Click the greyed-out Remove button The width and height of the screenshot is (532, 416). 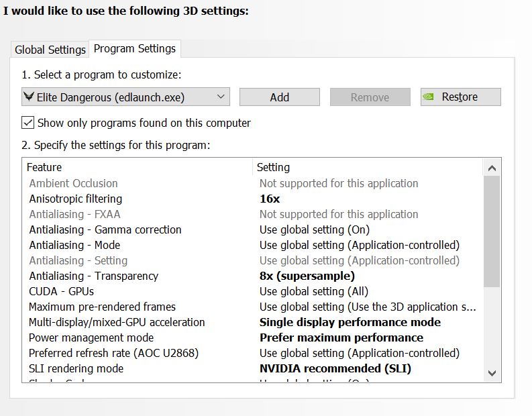tap(370, 97)
